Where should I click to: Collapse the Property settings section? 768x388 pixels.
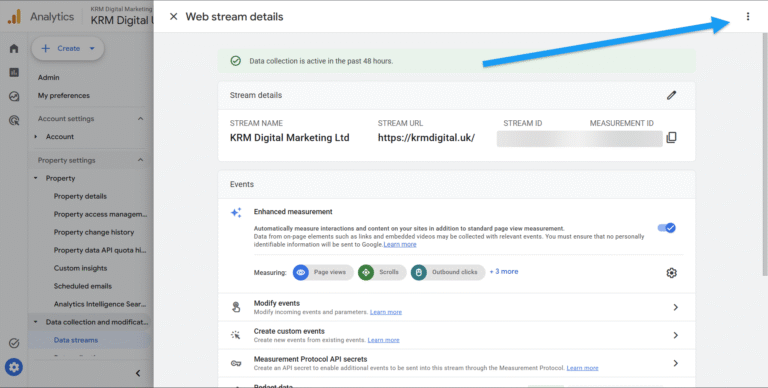(x=141, y=160)
